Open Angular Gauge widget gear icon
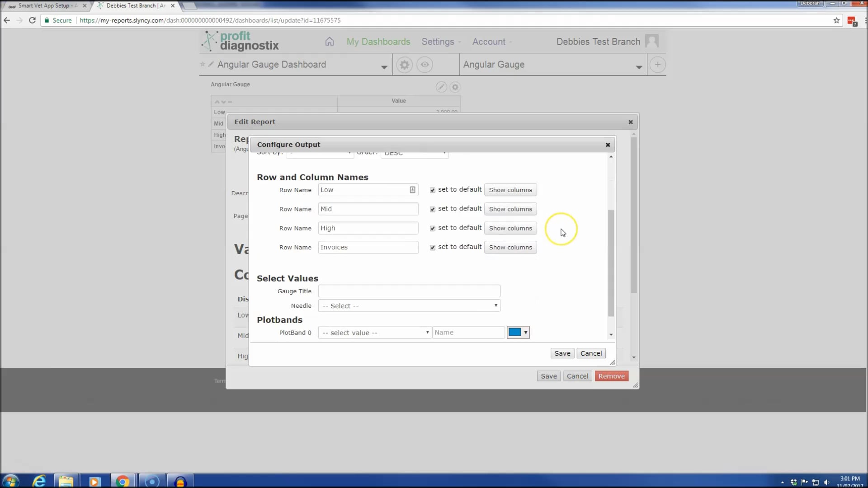Screen dimensions: 868x488 (455, 87)
